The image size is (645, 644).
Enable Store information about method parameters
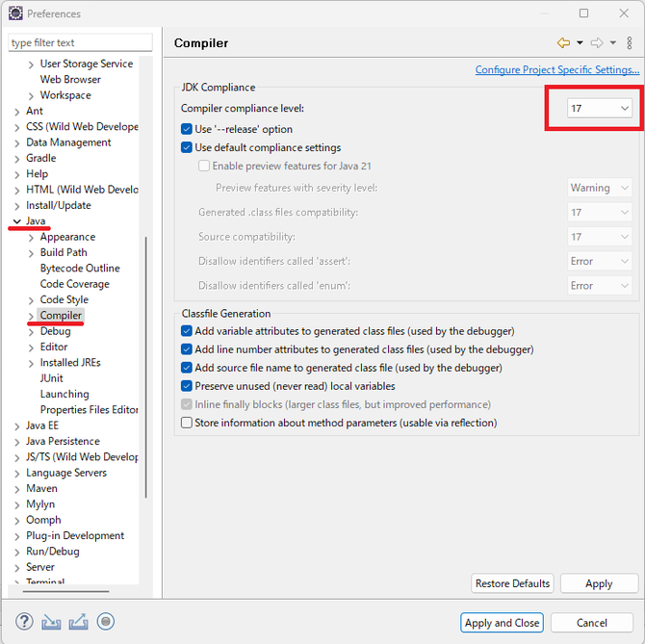(x=187, y=423)
